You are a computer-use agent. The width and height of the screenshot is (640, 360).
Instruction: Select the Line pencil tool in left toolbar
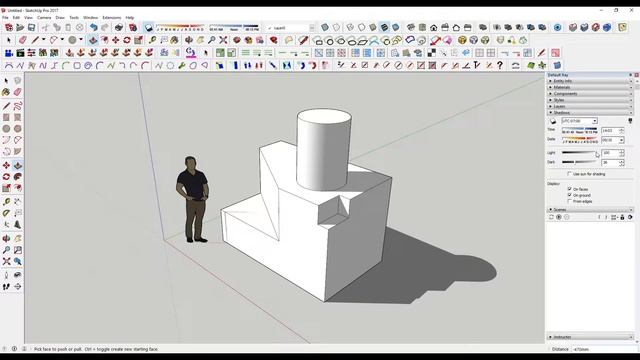pyautogui.click(x=6, y=106)
